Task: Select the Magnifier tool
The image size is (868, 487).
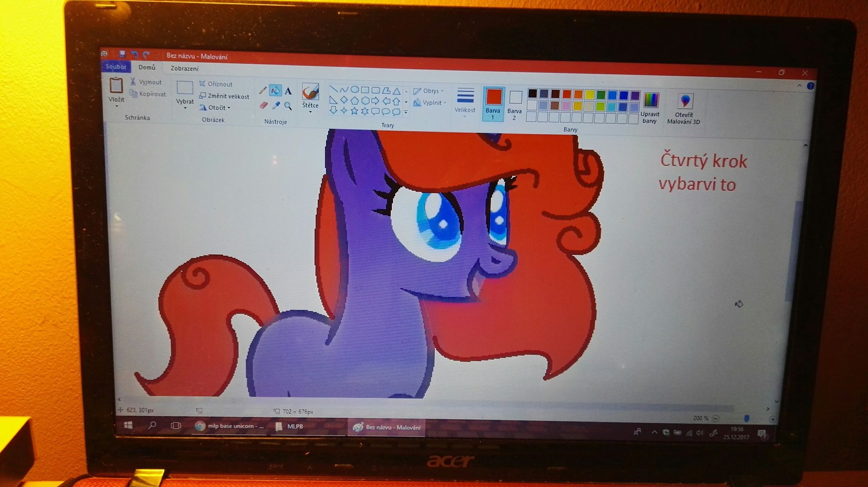Action: 288,106
